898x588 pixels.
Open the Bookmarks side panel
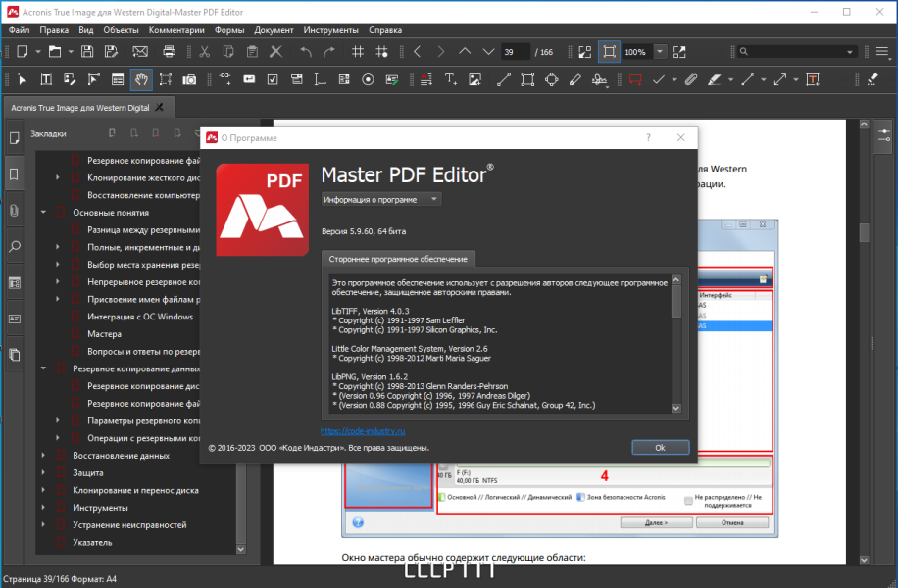point(15,174)
